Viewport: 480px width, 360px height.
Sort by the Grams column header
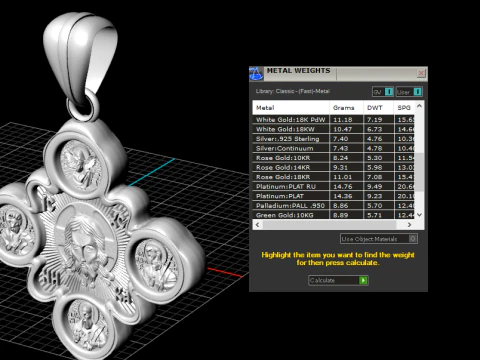click(x=347, y=108)
